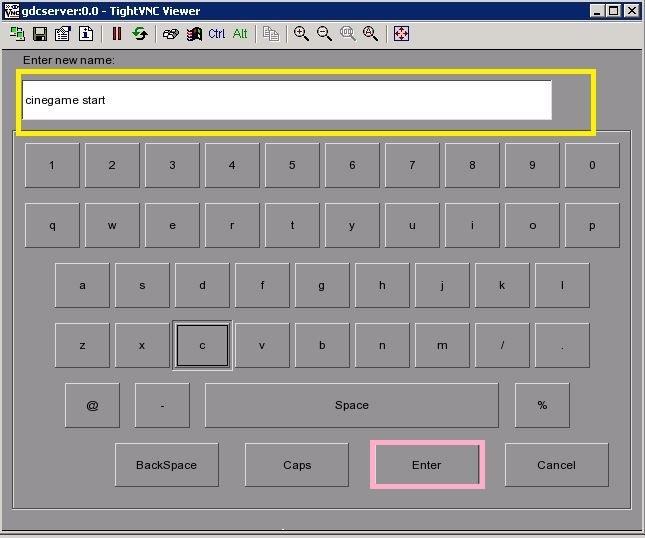Tap the 4 key
The image size is (645, 538).
[232, 165]
